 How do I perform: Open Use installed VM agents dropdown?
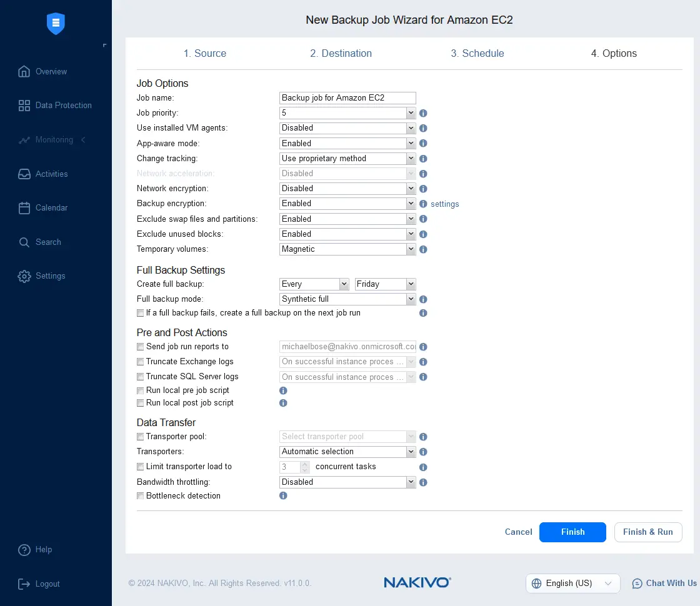347,128
